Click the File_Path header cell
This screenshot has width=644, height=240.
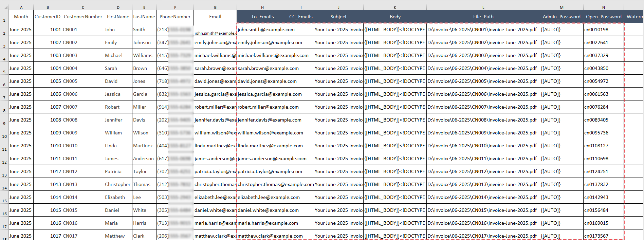click(x=483, y=17)
